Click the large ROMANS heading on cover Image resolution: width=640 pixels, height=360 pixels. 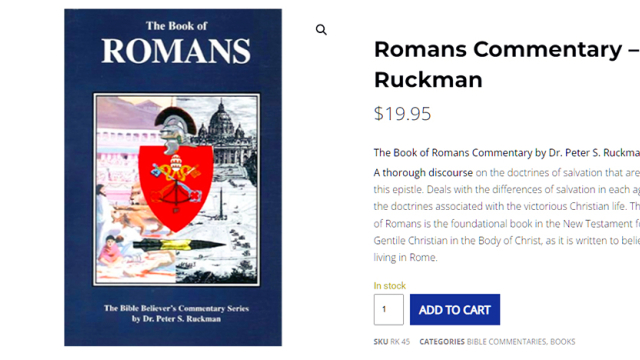coord(176,51)
